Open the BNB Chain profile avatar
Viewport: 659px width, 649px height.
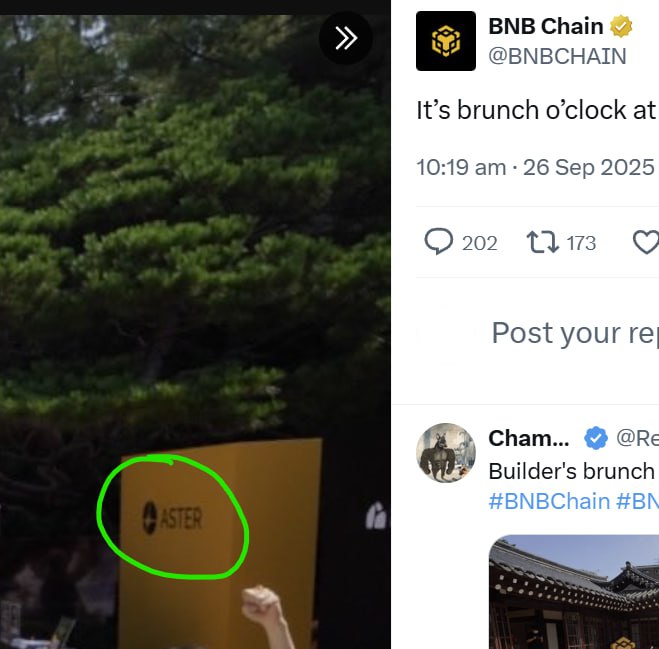click(x=446, y=41)
